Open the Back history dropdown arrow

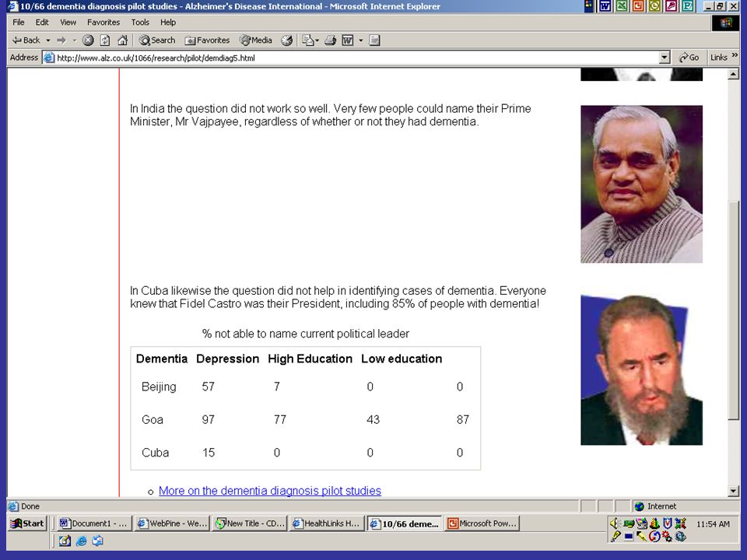click(x=48, y=40)
